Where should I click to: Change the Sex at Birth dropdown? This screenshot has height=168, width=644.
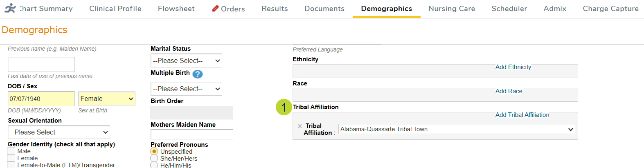tap(106, 99)
